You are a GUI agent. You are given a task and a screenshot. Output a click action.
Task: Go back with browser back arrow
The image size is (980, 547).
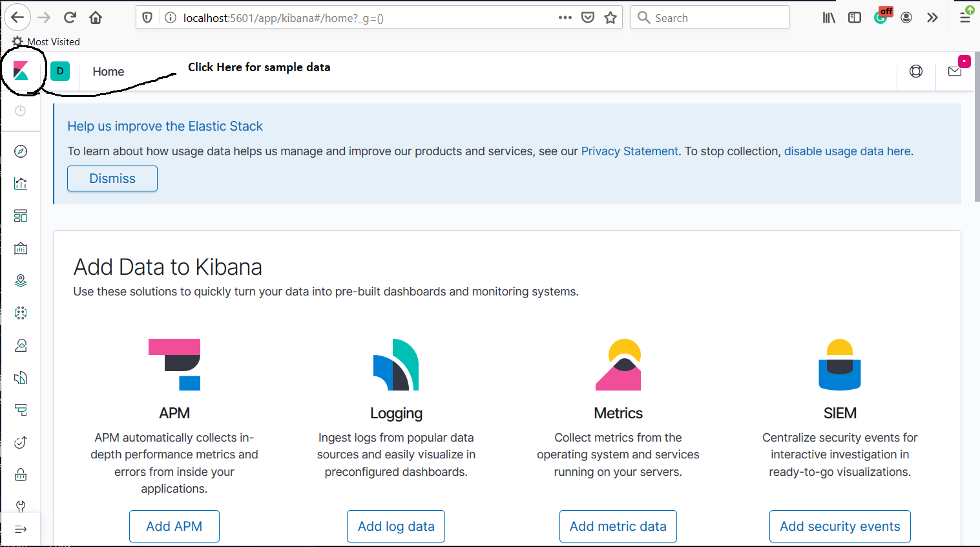[18, 17]
